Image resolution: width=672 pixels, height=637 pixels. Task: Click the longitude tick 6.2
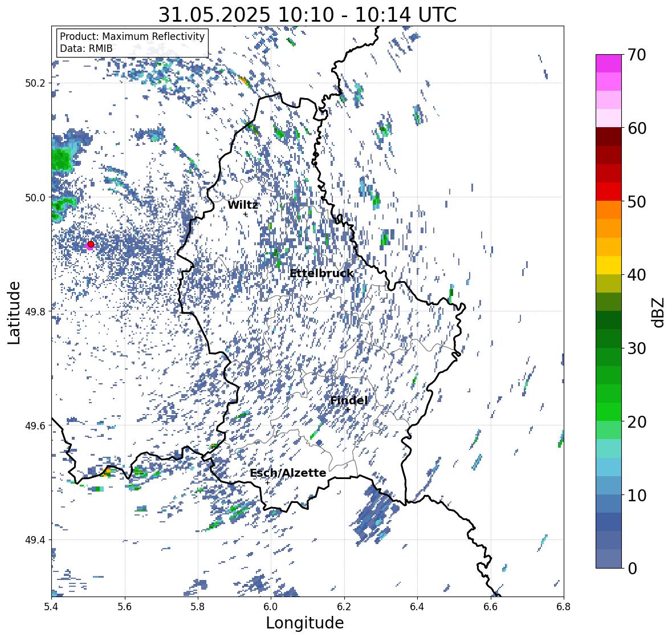[x=344, y=606]
